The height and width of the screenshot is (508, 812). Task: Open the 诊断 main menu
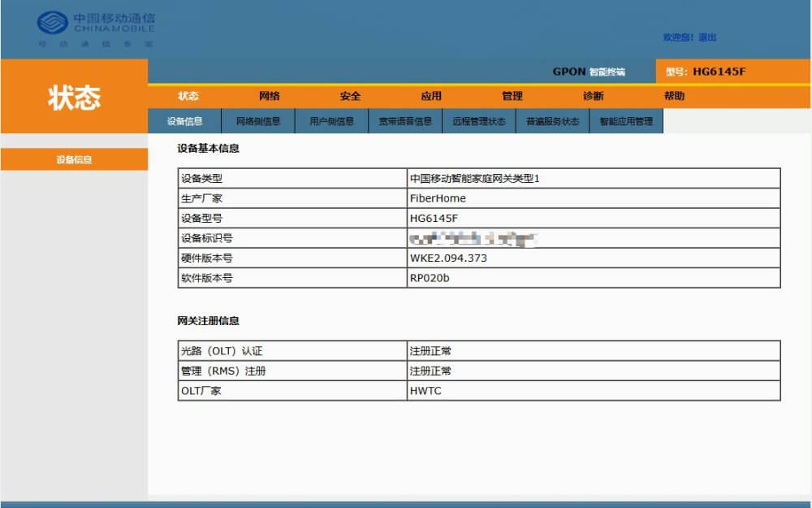point(594,96)
